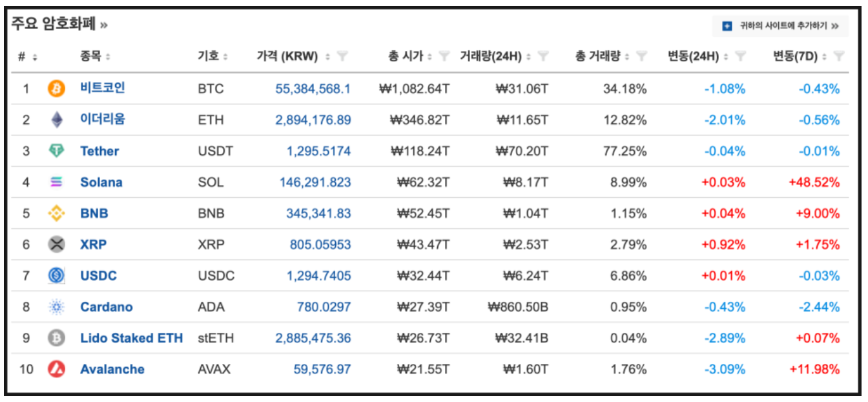
Task: Click the plus icon beside 귀하의 사이트에 추가하기
Action: tap(727, 26)
